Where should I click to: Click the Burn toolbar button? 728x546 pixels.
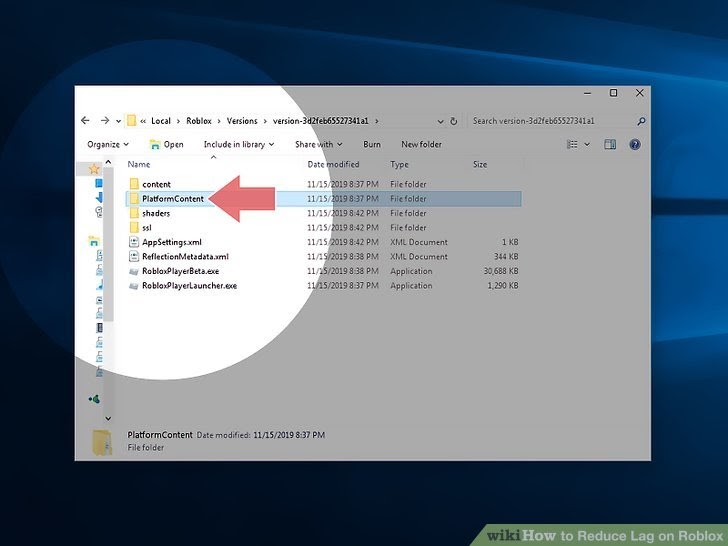click(372, 144)
